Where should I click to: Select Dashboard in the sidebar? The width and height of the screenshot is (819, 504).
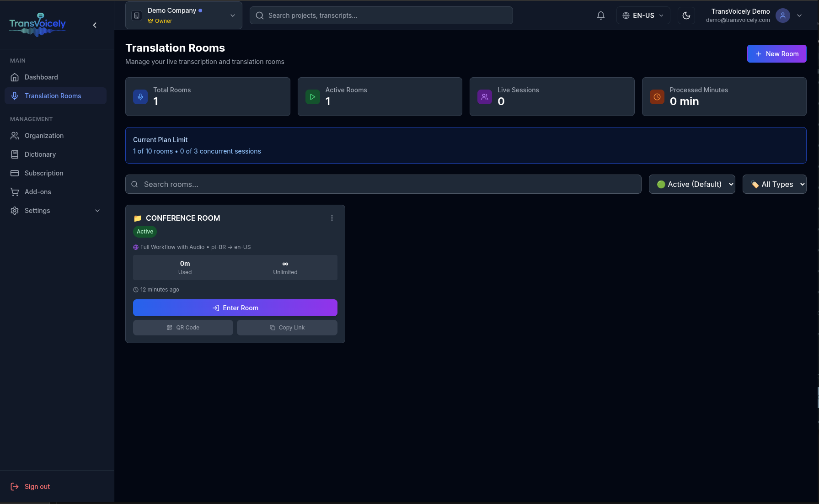pos(41,77)
